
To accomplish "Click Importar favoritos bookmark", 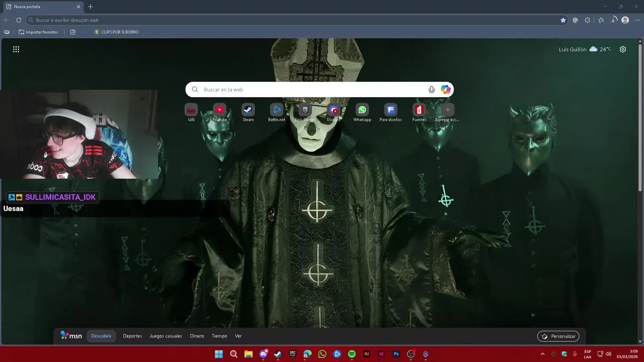I will [x=38, y=32].
